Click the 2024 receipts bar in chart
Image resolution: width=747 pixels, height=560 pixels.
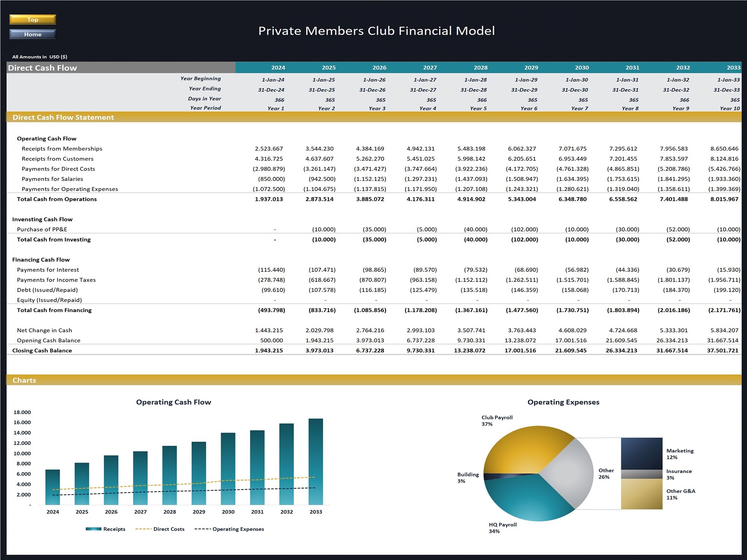pos(53,487)
